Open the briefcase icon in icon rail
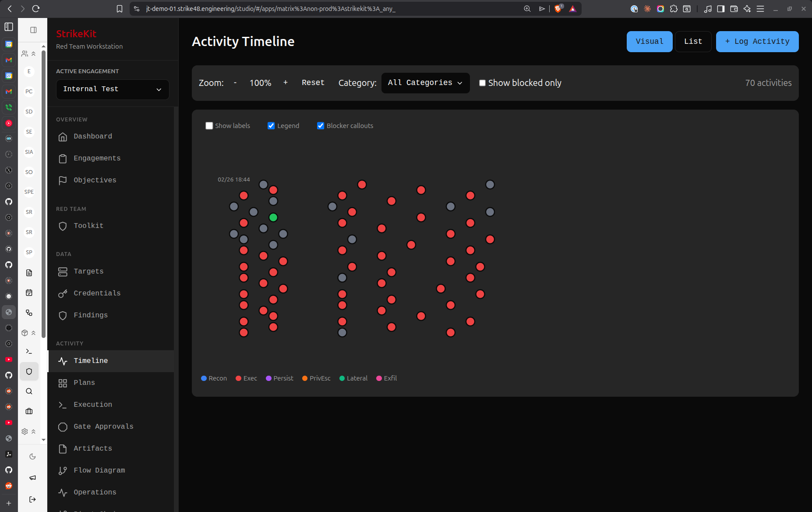 (x=29, y=412)
